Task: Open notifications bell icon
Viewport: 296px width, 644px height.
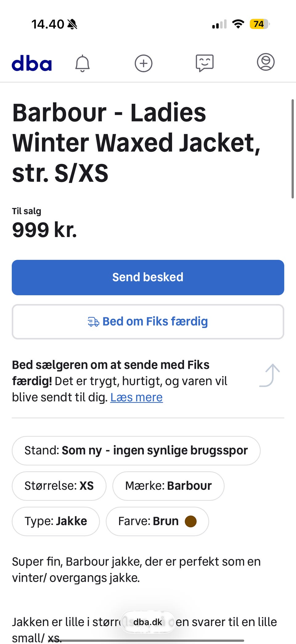Action: click(82, 64)
